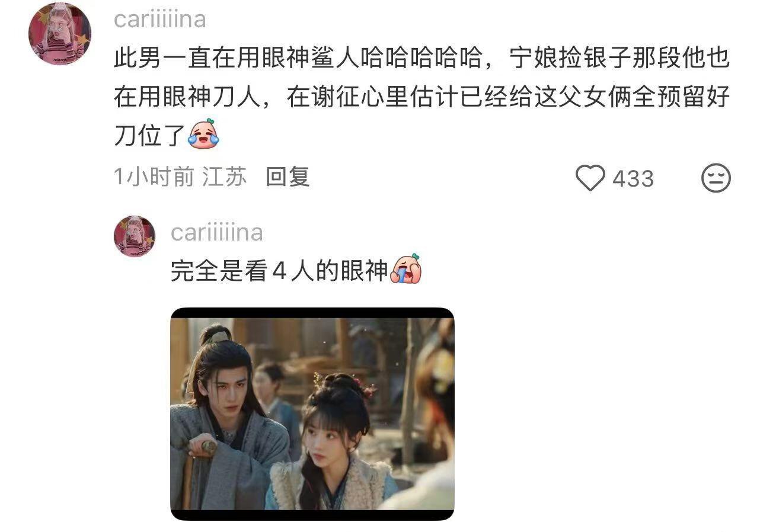Open cariiiiina username in the reply
The width and height of the screenshot is (760, 532).
(x=217, y=233)
